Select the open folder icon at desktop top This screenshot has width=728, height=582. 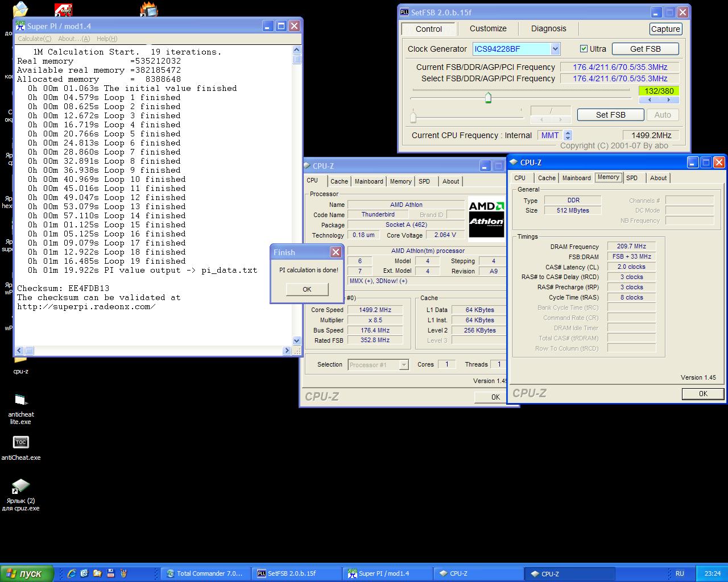[x=20, y=9]
